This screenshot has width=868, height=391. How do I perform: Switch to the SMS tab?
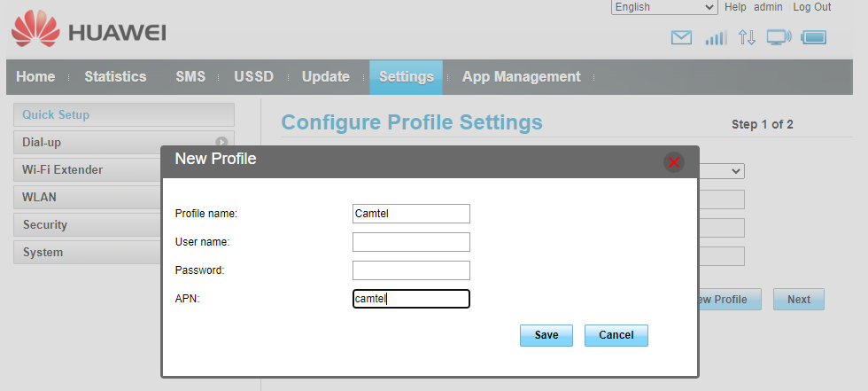pyautogui.click(x=190, y=77)
